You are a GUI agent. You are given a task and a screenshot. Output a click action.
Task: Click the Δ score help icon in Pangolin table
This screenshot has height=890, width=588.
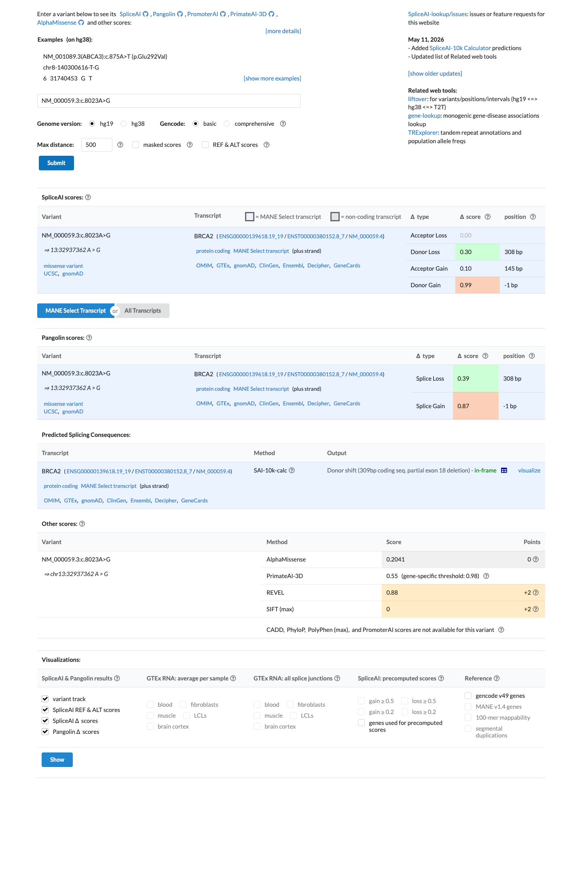click(x=485, y=356)
